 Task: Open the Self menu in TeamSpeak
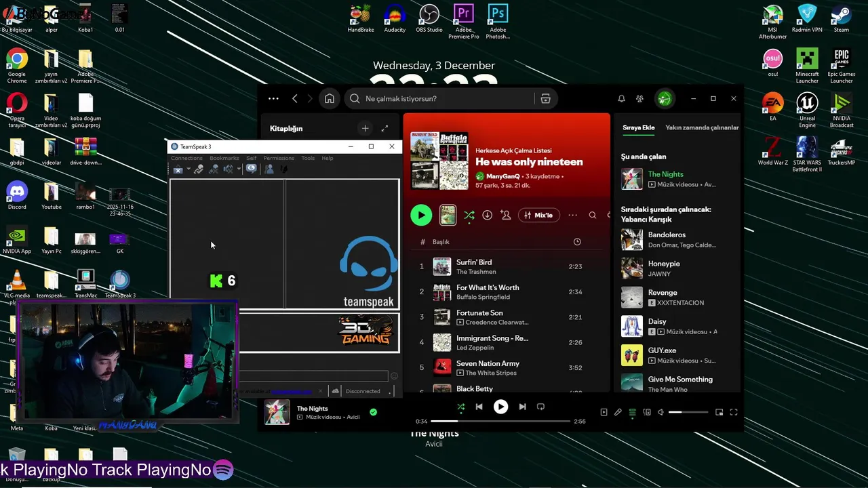point(251,158)
